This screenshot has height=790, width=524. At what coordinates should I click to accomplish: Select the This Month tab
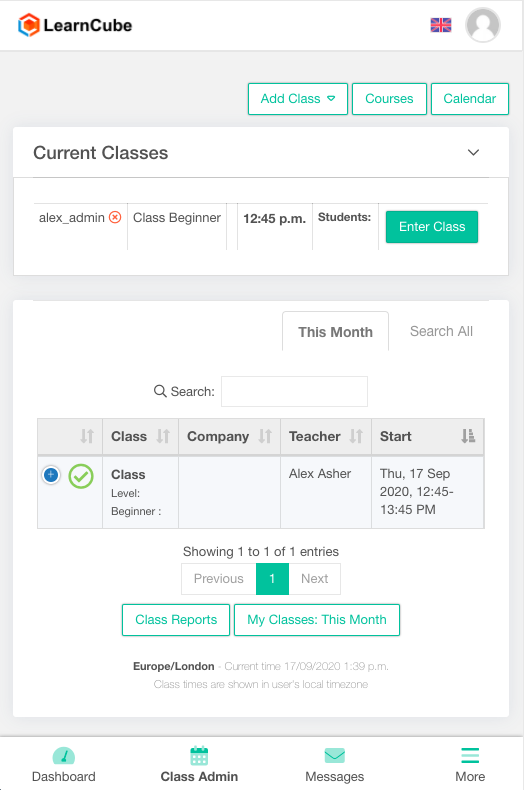(x=336, y=332)
